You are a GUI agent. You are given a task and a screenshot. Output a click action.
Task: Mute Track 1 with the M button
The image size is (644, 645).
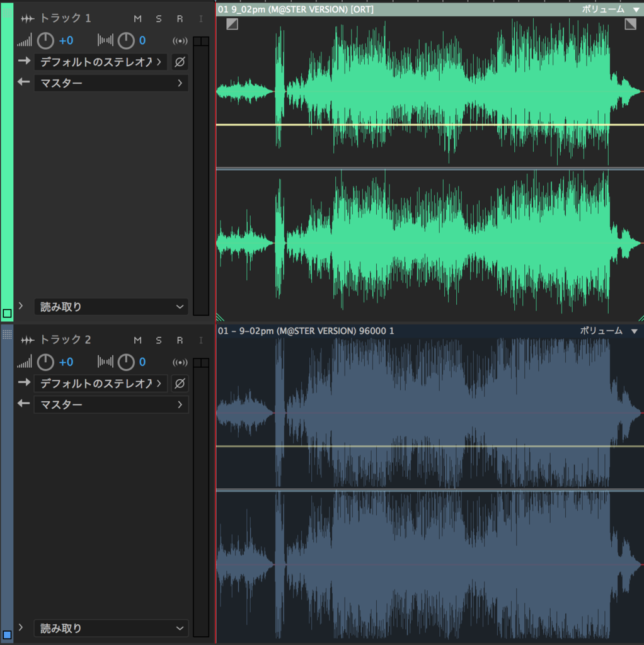tap(137, 19)
